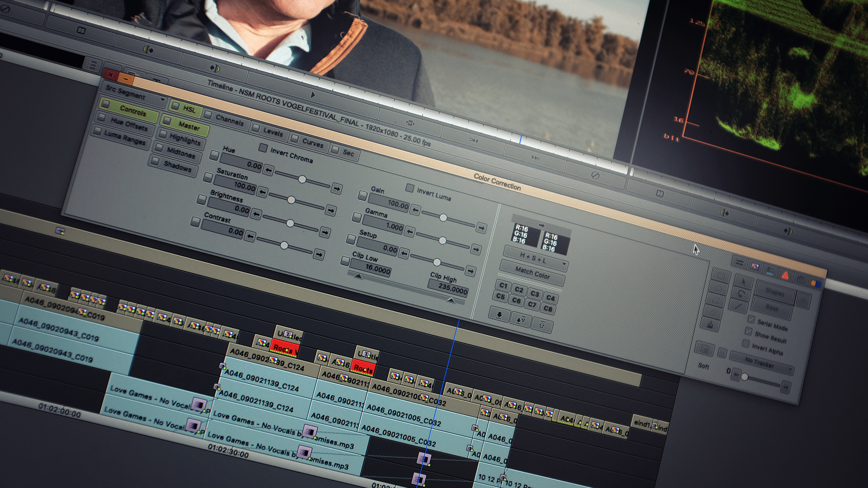Screen dimensions: 868x488
Task: Nudge the Hue value right with its arrow
Action: [x=336, y=188]
